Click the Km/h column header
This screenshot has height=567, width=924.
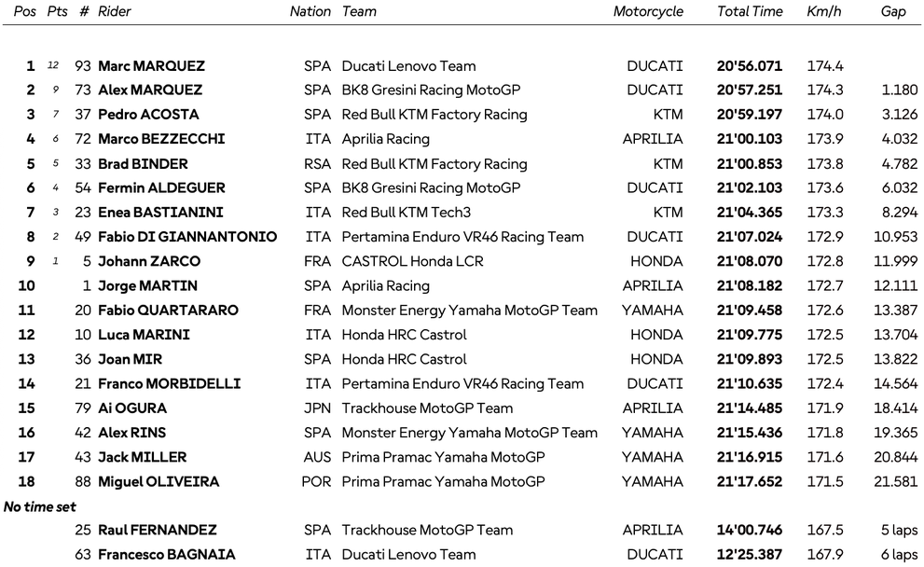(x=821, y=12)
